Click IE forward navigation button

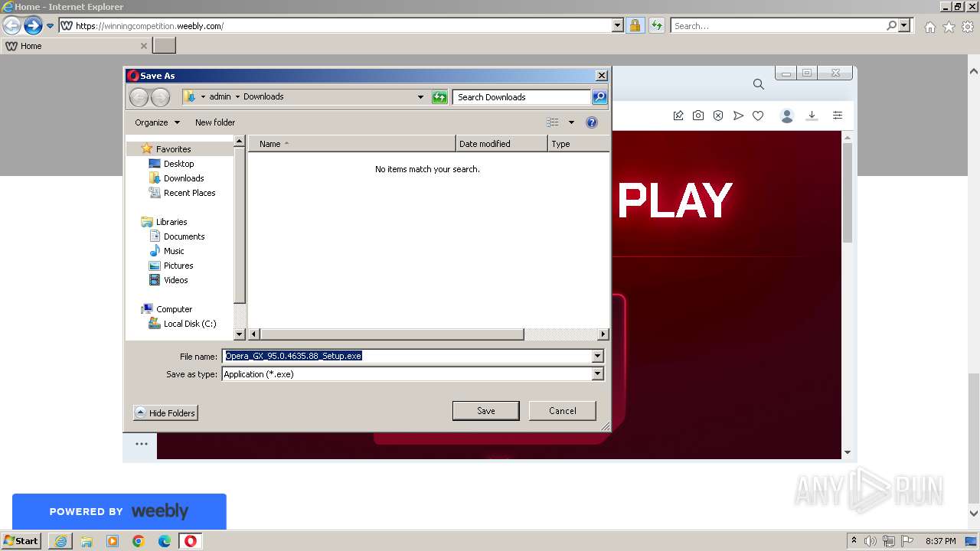click(x=32, y=25)
